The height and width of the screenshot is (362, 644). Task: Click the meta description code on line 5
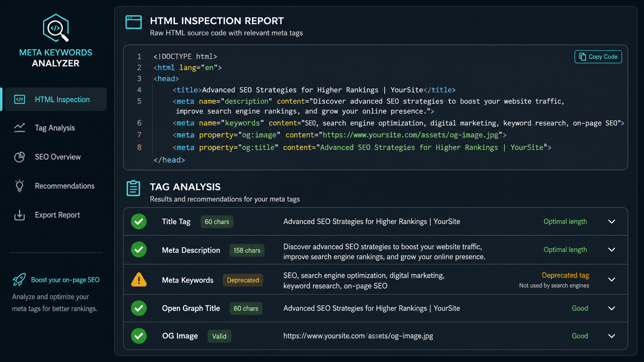368,106
